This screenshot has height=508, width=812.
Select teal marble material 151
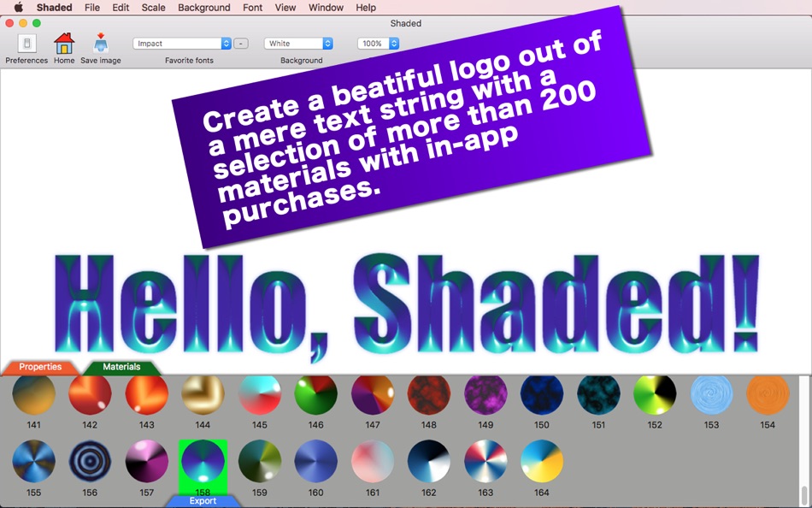(x=598, y=393)
